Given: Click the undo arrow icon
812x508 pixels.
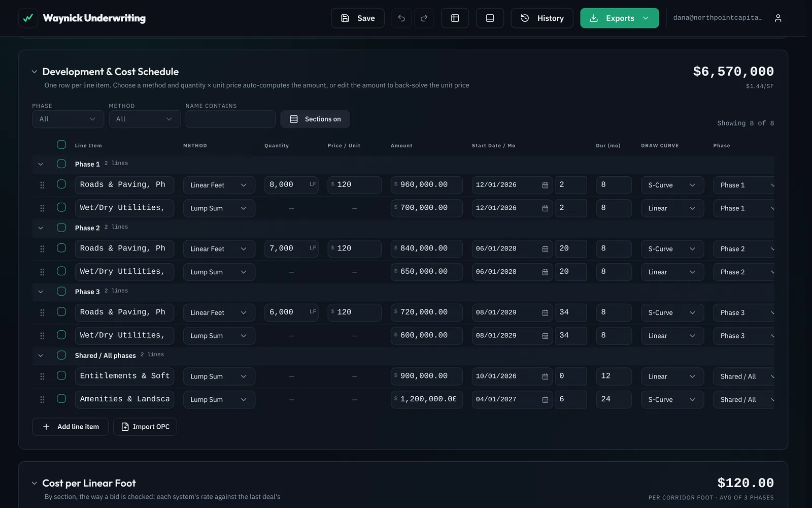Looking at the screenshot, I should (x=401, y=18).
